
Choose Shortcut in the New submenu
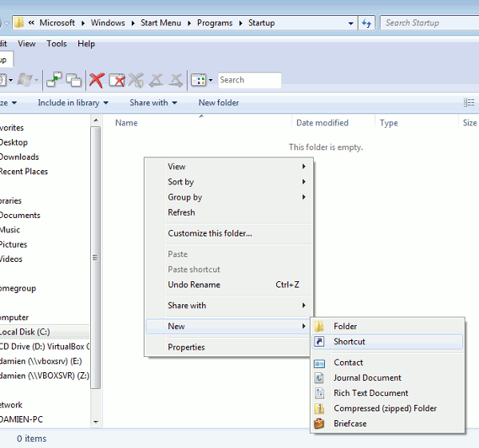click(x=387, y=342)
